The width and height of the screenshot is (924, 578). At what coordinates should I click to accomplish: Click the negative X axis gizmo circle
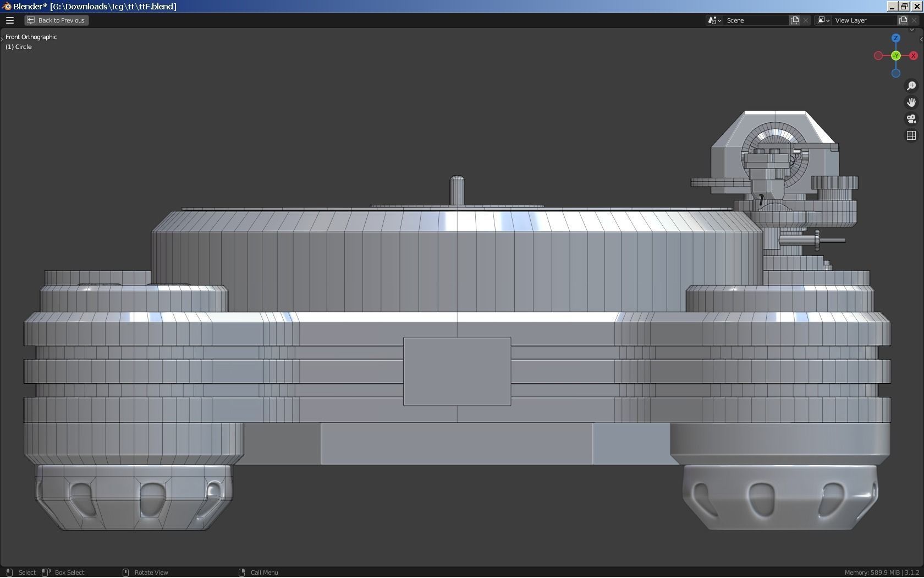click(878, 56)
